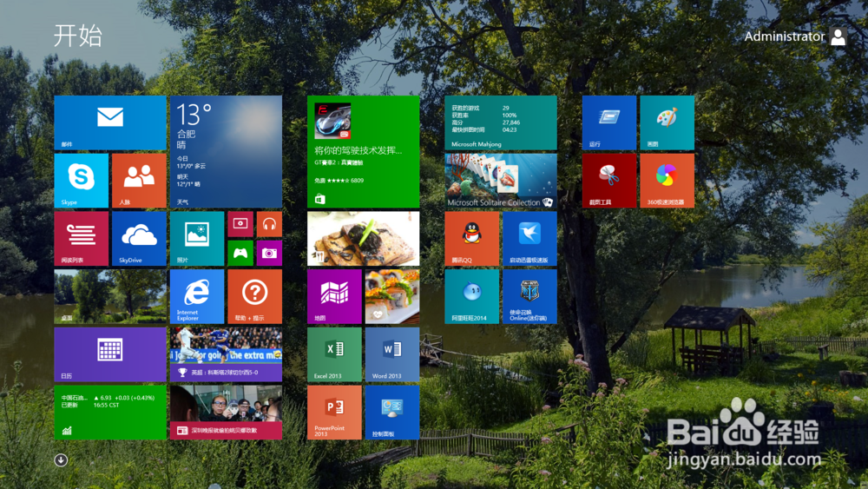868x489 pixels.
Task: Open the small magenta Camera tile
Action: tap(269, 253)
